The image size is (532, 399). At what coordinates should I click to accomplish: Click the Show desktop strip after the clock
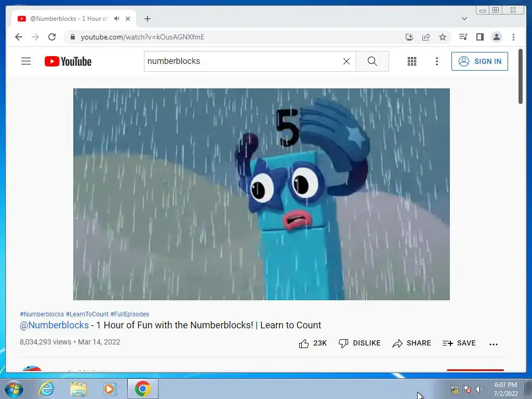click(528, 389)
